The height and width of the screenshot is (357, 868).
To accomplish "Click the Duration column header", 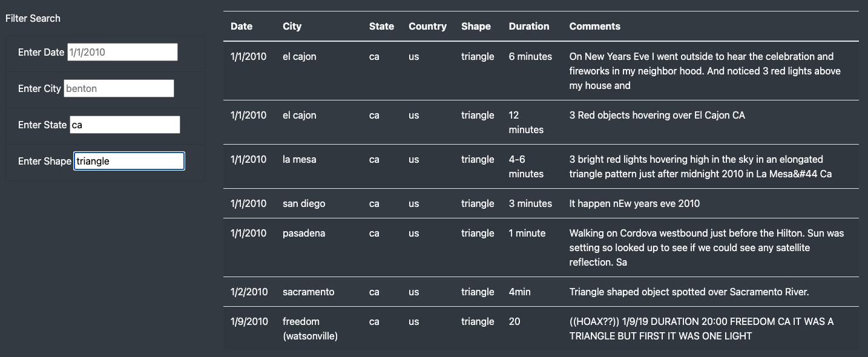I will [529, 26].
